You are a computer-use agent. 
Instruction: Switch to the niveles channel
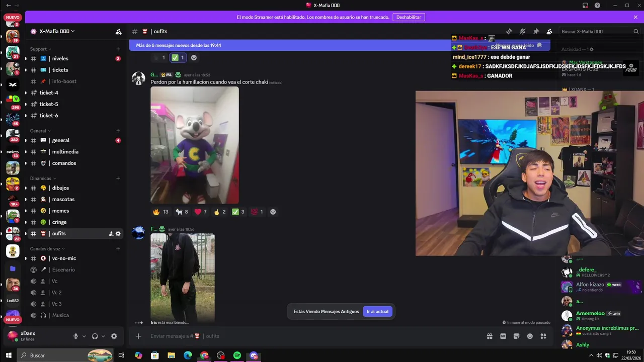click(75, 59)
